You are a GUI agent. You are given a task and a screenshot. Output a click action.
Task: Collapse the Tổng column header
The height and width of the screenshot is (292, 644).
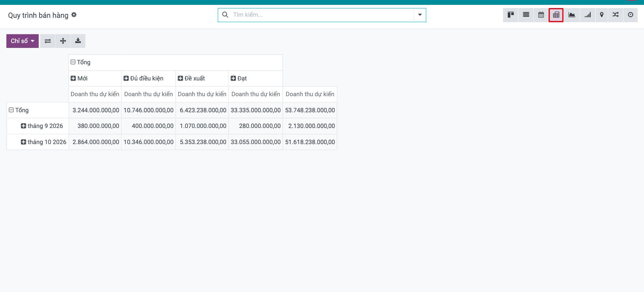[80, 62]
